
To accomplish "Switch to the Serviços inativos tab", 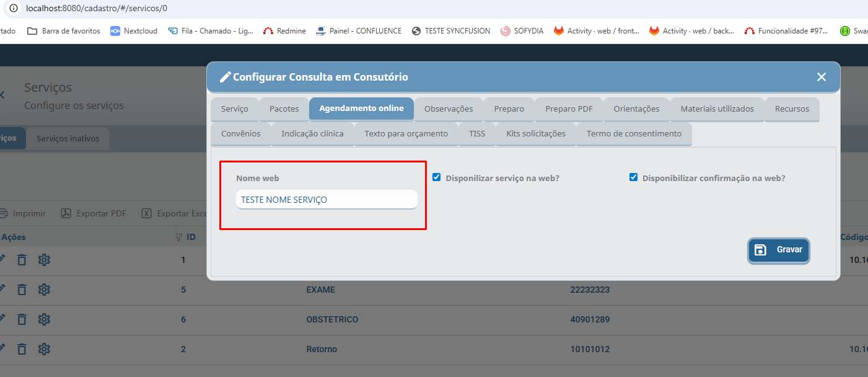I will tap(68, 138).
